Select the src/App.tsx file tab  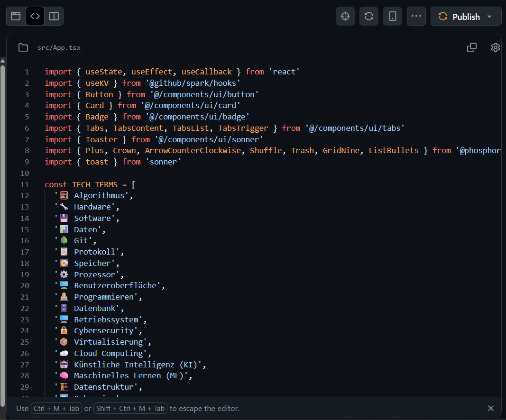pyautogui.click(x=59, y=47)
